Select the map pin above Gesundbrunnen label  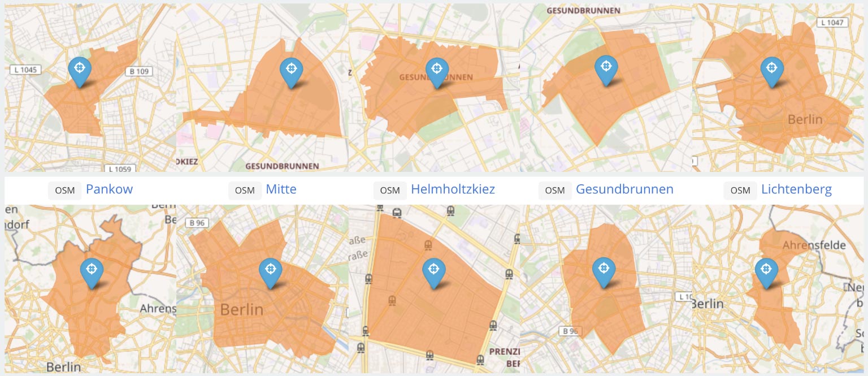606,69
